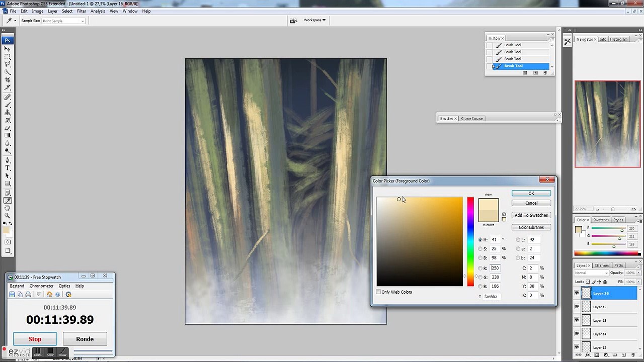Select the Brush tool in toolbox

8,105
